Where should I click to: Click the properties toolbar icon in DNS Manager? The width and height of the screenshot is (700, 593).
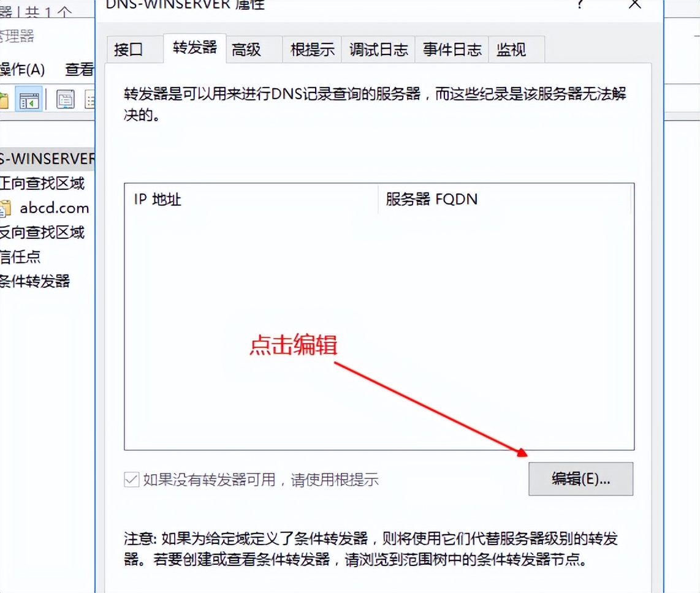click(x=65, y=99)
